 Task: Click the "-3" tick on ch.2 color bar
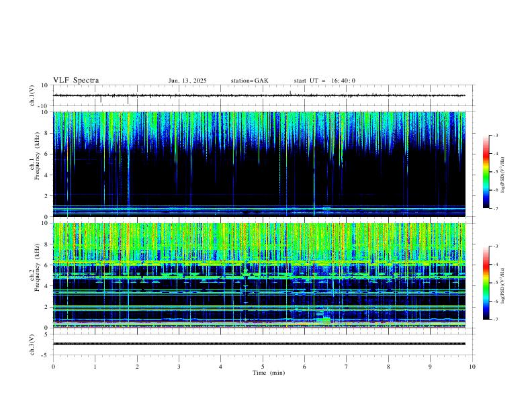coord(496,246)
